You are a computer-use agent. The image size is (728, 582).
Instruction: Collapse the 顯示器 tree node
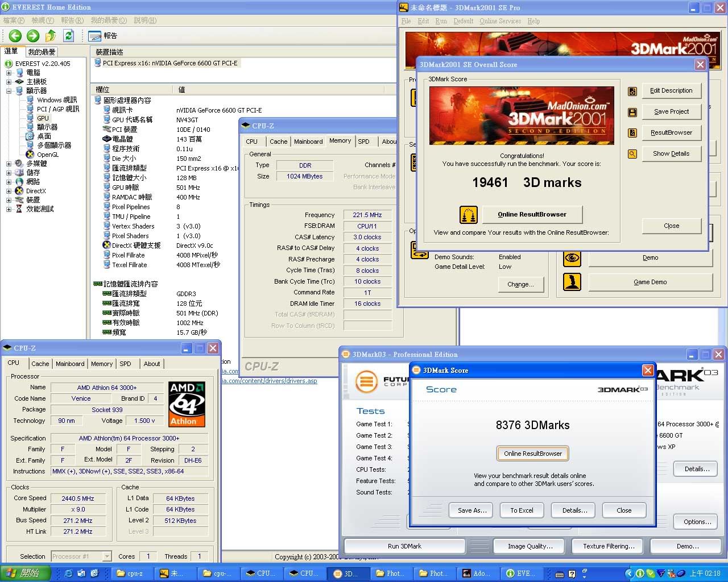(x=9, y=91)
